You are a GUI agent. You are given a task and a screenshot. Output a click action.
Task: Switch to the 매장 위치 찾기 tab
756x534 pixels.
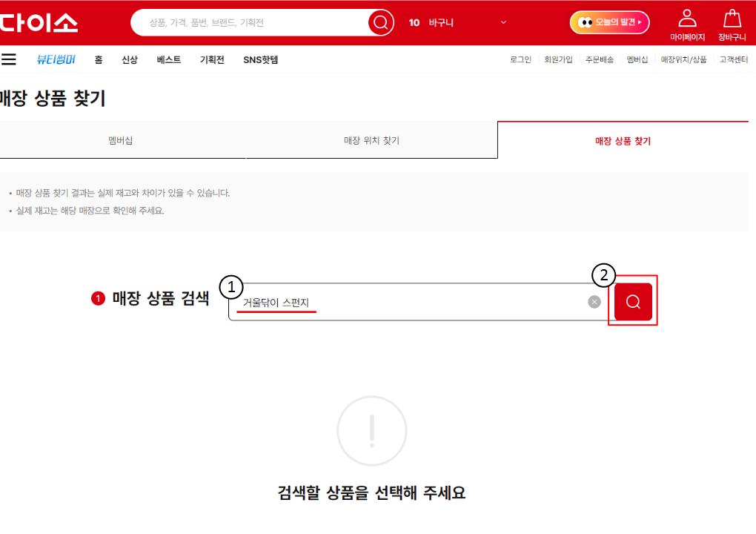click(374, 139)
